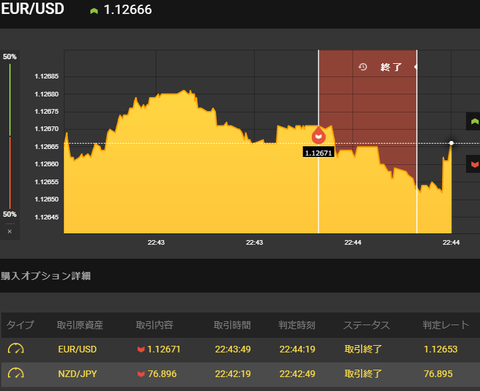Viewport: 480px width, 391px height.
Task: Click the 取引原資産 column header
Action: tap(80, 325)
